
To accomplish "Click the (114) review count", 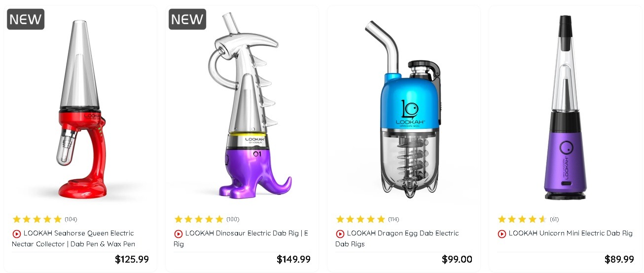I will click(x=394, y=219).
